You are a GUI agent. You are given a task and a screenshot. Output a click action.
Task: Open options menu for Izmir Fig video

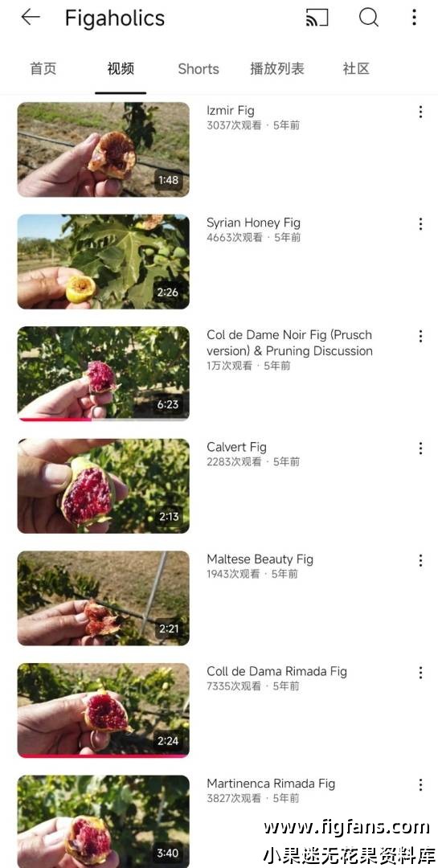pyautogui.click(x=420, y=112)
